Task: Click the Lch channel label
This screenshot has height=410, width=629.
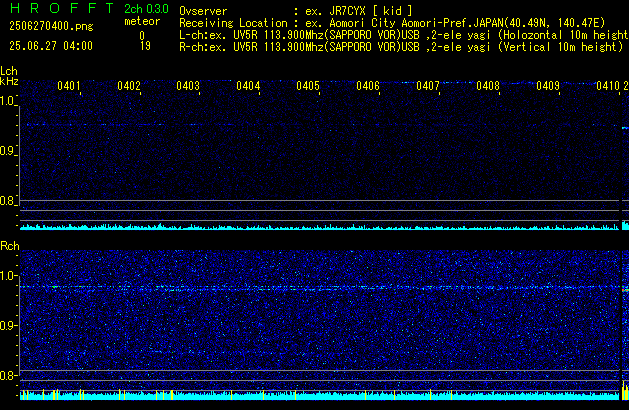Action: pos(9,71)
